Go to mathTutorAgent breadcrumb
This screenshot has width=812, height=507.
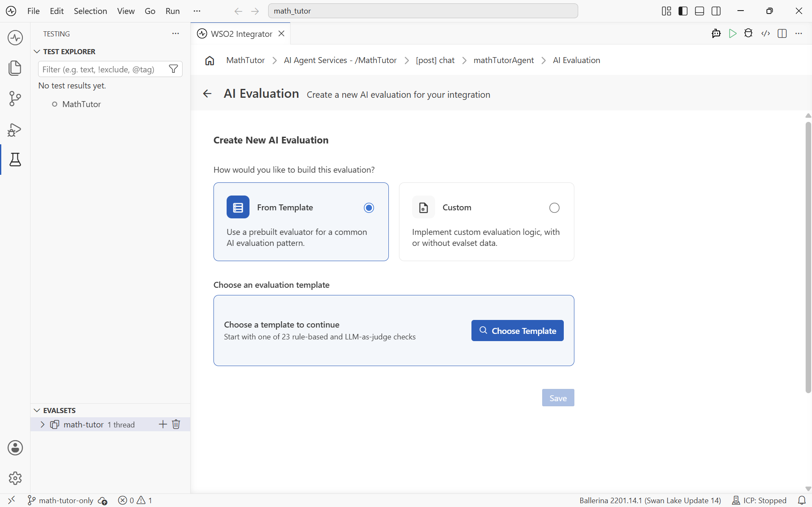coord(504,61)
